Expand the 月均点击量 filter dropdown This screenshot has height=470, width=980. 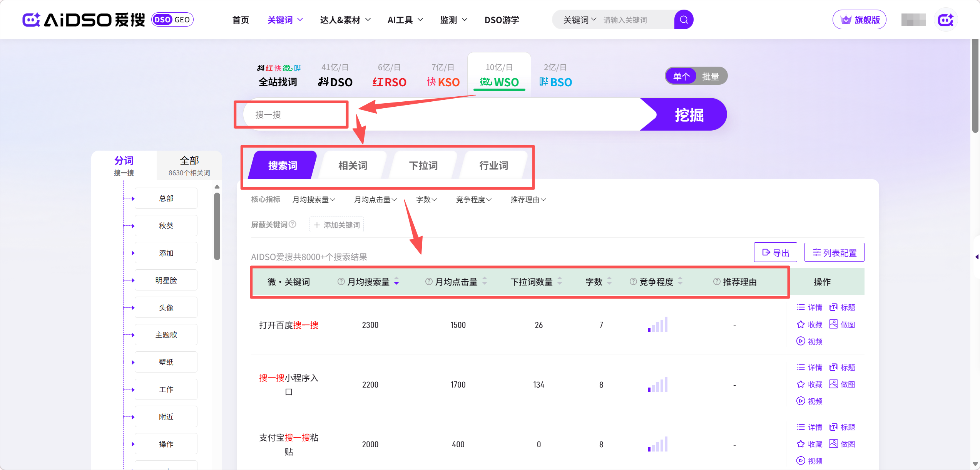375,200
